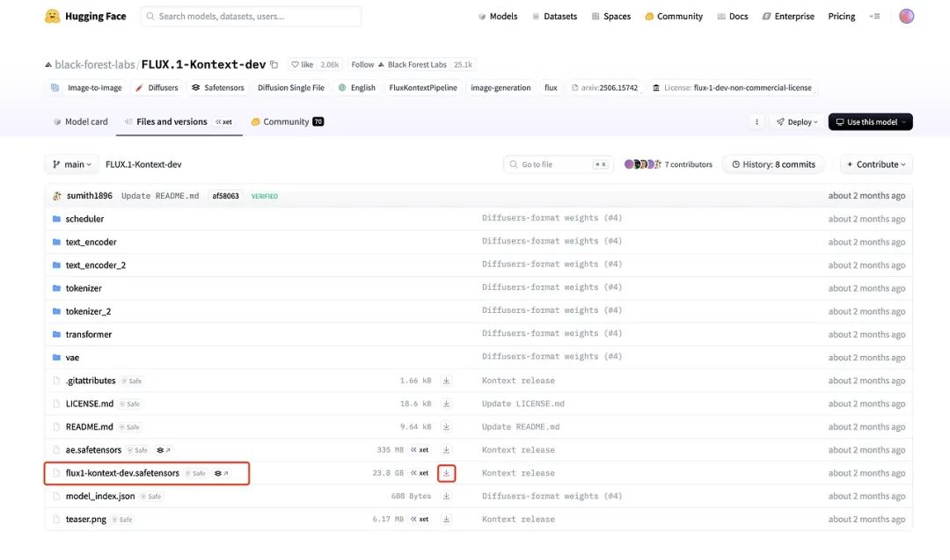950x560 pixels.
Task: Download ae.safetensors using its download icon
Action: 446,450
